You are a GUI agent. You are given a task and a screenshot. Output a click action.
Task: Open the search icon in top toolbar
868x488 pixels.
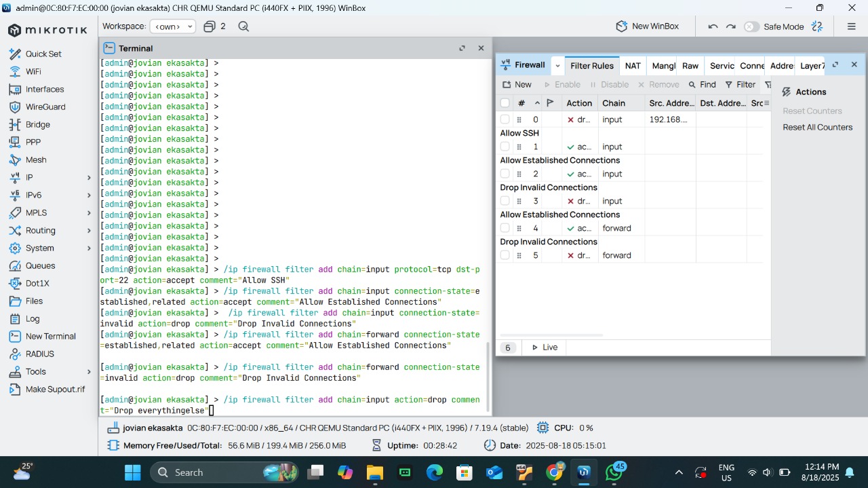click(x=243, y=26)
